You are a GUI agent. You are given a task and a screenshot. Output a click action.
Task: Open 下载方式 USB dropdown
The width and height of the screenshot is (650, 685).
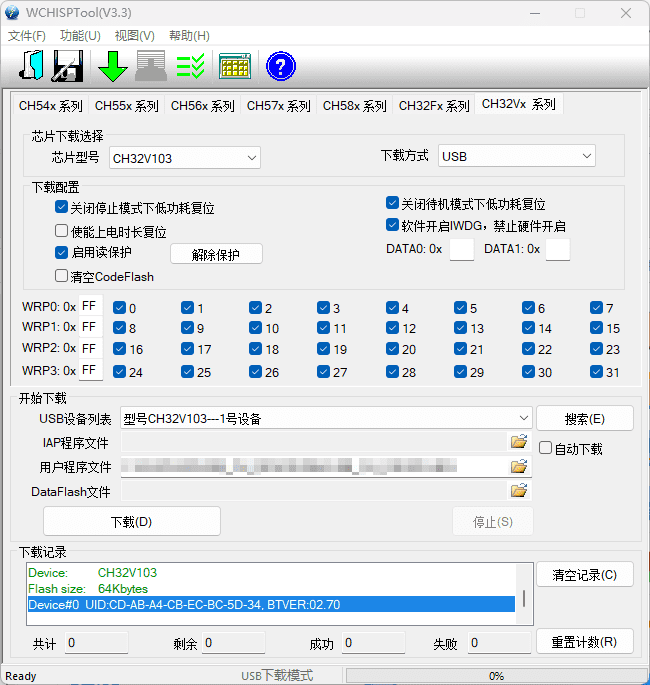517,156
